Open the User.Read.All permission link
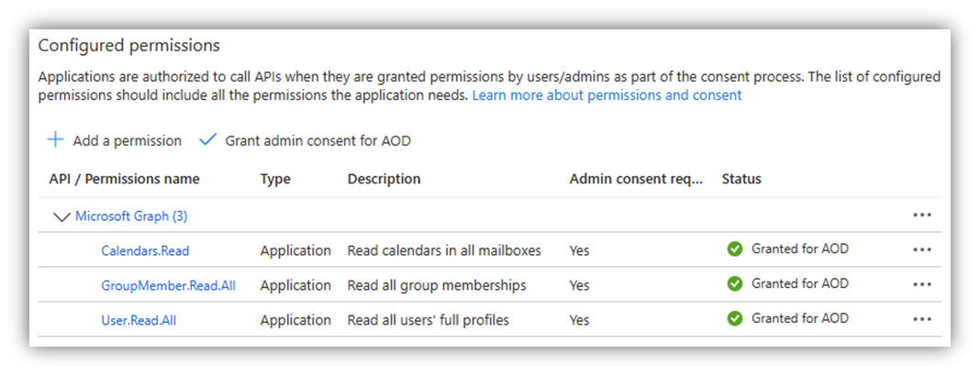 [x=139, y=320]
